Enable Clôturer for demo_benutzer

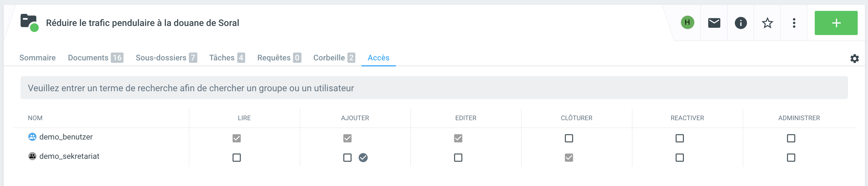(x=568, y=138)
